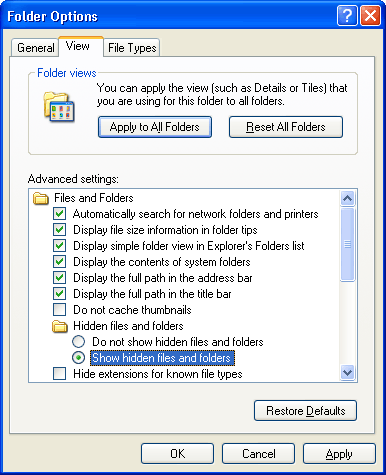
Task: Select the Files and Folders folder icon
Action: tap(41, 198)
